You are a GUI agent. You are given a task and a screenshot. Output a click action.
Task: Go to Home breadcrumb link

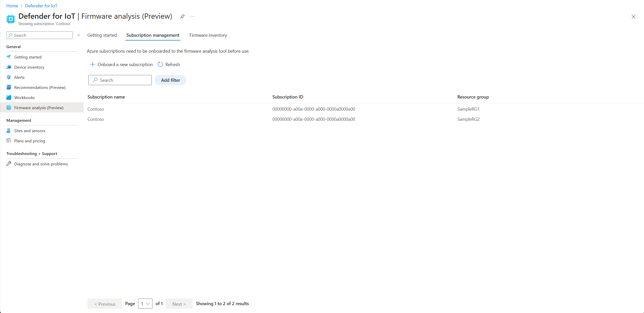[x=12, y=6]
